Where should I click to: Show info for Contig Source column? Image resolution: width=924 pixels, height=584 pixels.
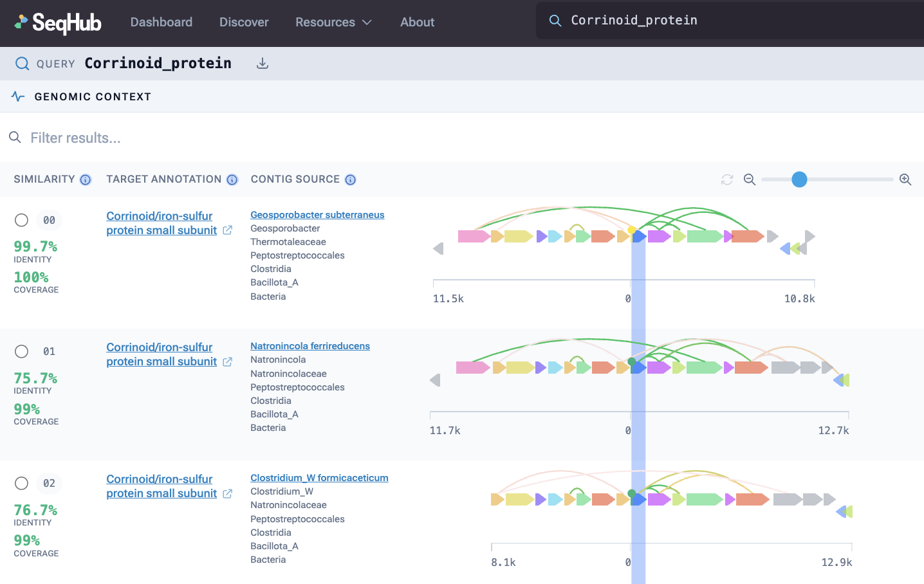tap(351, 179)
